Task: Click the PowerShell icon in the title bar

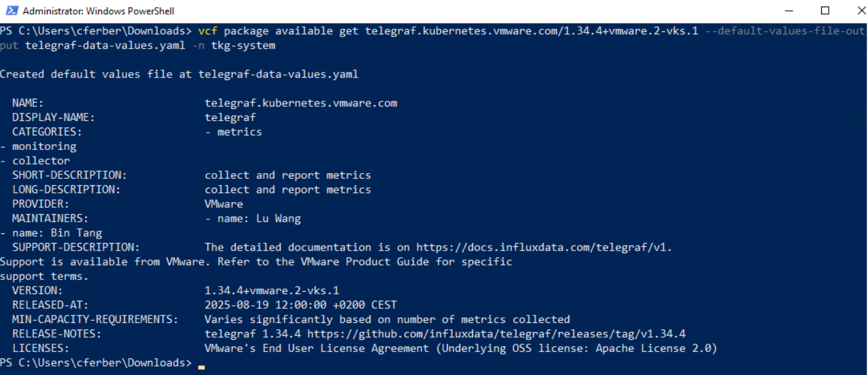Action: tap(11, 11)
